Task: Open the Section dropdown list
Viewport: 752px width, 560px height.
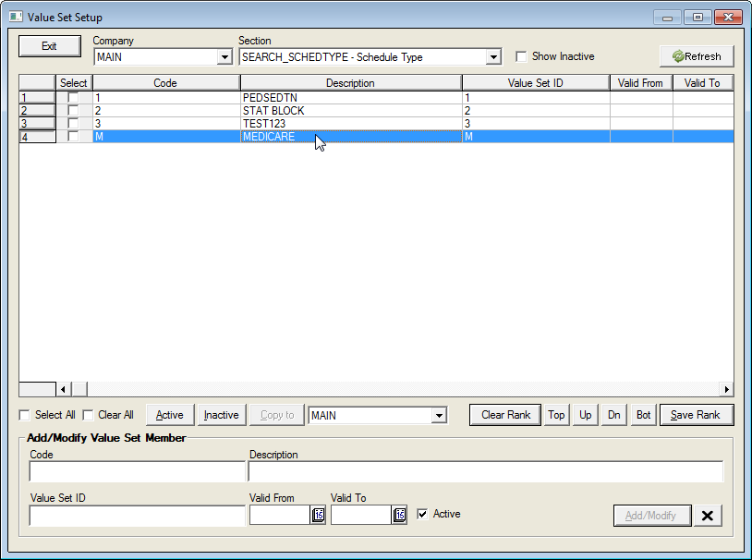Action: coord(493,57)
